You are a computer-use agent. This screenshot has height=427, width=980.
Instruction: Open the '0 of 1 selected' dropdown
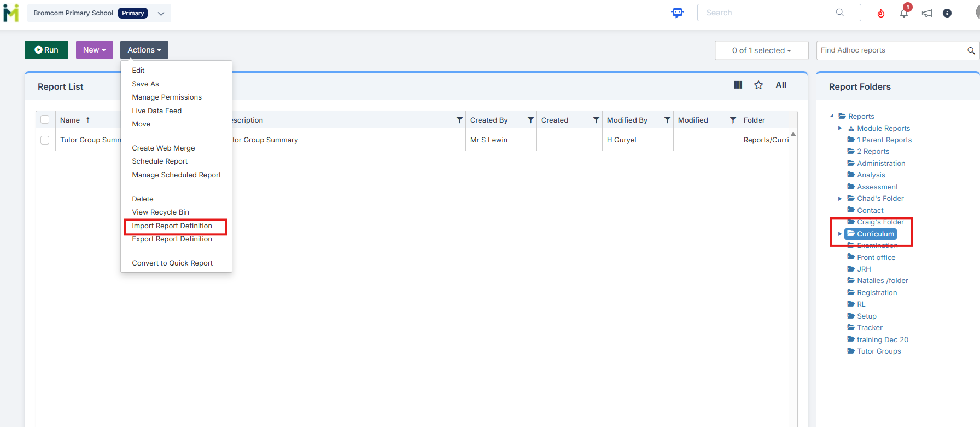coord(761,50)
